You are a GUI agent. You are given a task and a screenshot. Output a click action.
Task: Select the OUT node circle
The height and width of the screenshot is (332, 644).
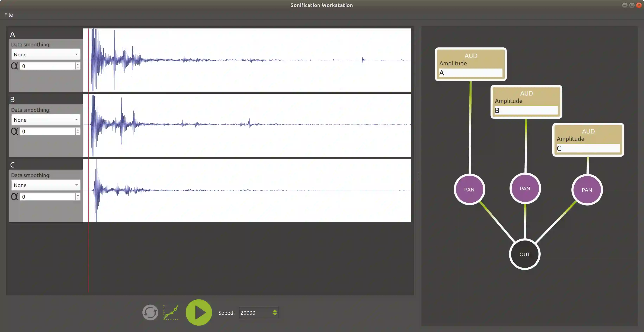tap(524, 254)
